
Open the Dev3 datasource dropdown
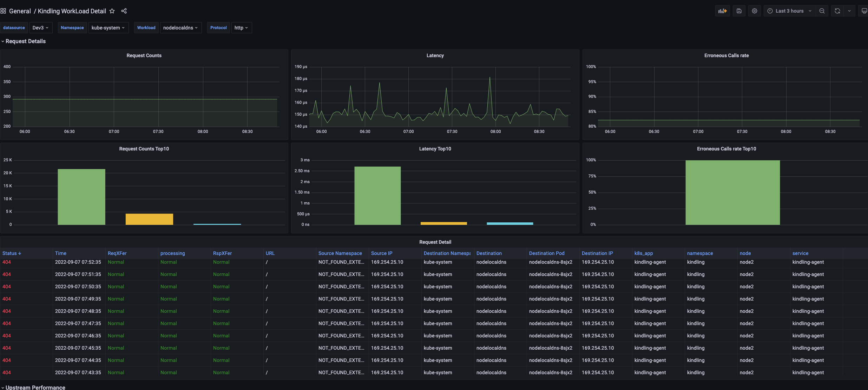tap(40, 28)
